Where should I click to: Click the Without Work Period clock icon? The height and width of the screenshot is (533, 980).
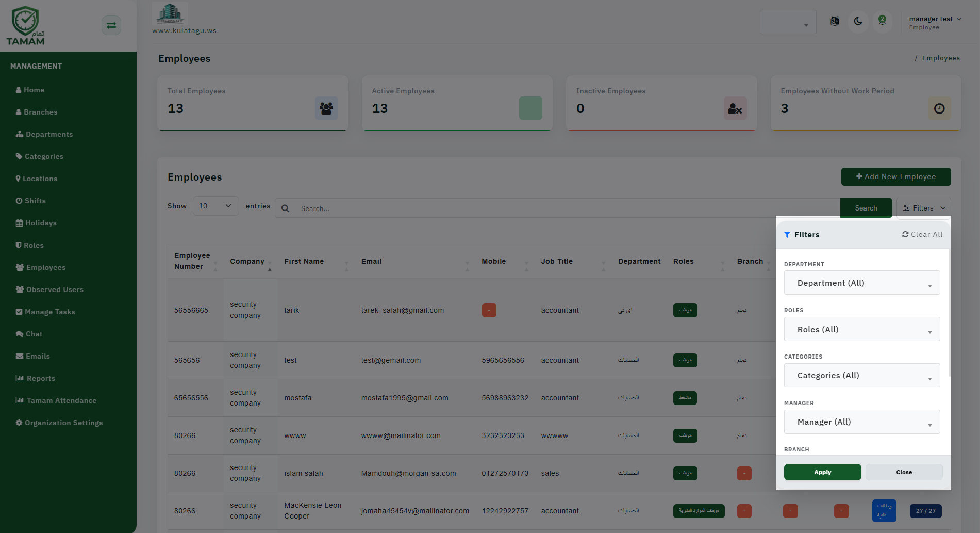939,108
